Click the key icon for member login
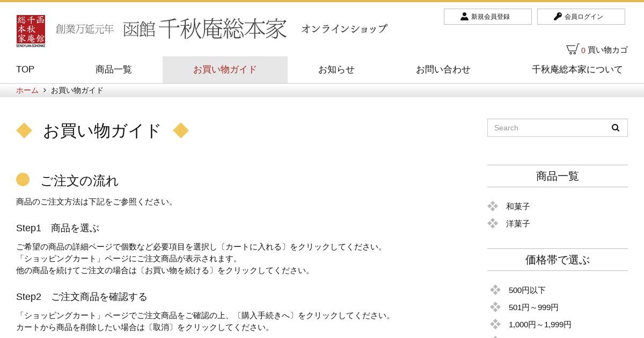The image size is (644, 338). tap(558, 17)
